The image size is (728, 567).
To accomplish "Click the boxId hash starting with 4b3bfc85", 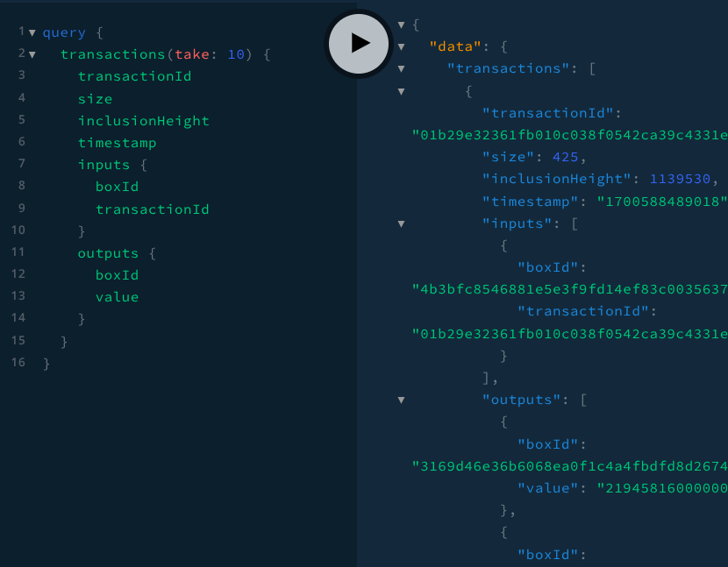I will (569, 290).
